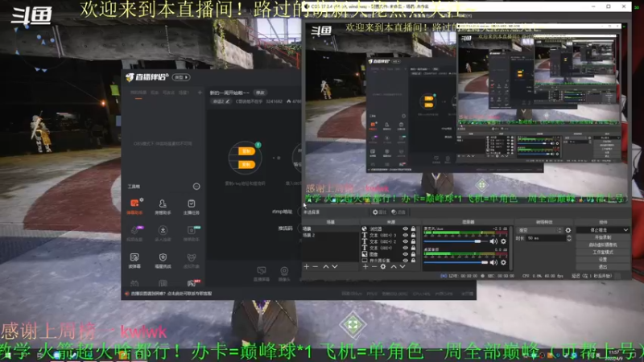The width and height of the screenshot is (644, 362).
Task: Open 滤镜 filters button above scenes
Action: pos(398,212)
